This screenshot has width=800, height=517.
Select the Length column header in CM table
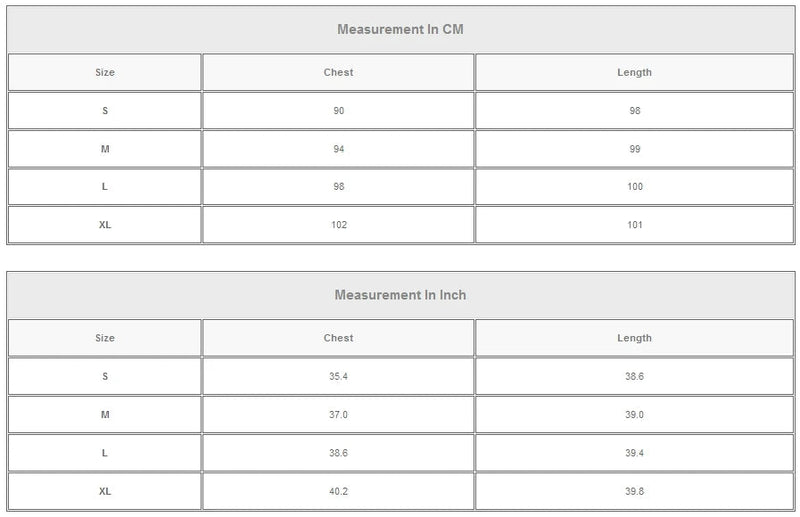634,72
